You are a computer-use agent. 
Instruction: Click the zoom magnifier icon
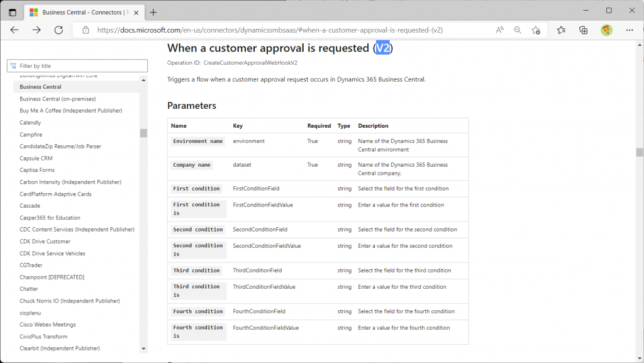(x=518, y=30)
